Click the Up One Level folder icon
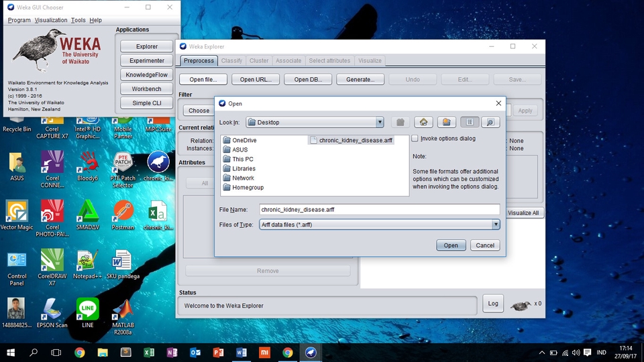This screenshot has height=362, width=644. coord(400,122)
